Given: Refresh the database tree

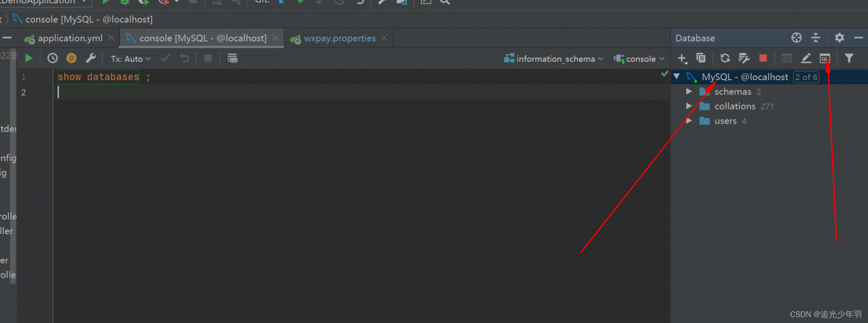Looking at the screenshot, I should click(725, 58).
